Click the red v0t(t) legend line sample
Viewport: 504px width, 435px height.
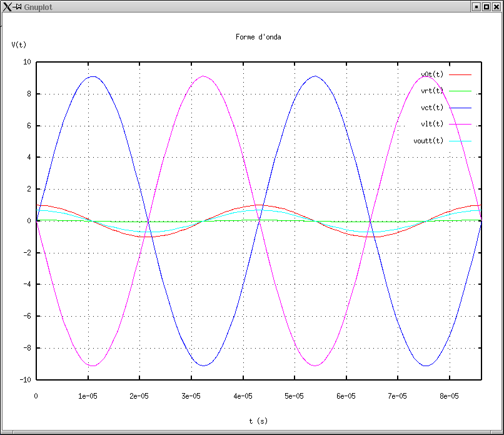coord(460,74)
